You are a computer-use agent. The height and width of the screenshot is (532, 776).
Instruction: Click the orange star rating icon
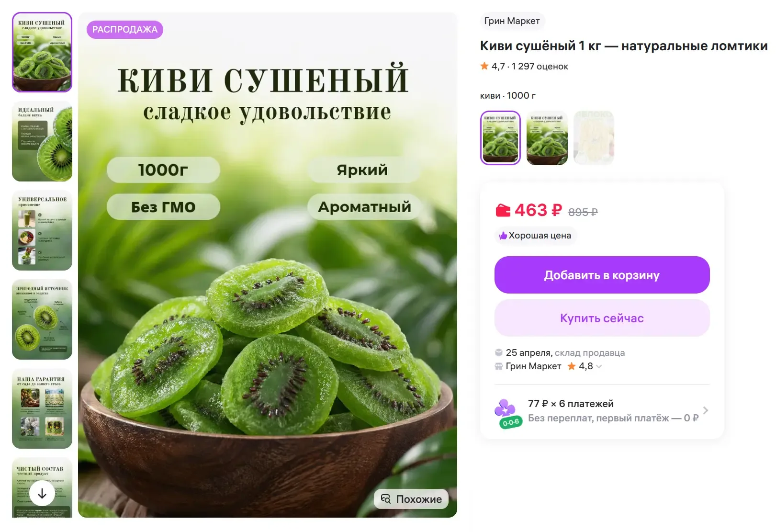point(484,66)
